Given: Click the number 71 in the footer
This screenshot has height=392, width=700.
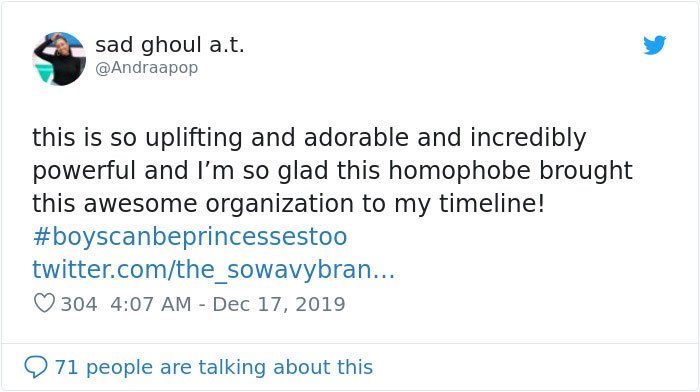Looking at the screenshot, I should pyautogui.click(x=67, y=367).
